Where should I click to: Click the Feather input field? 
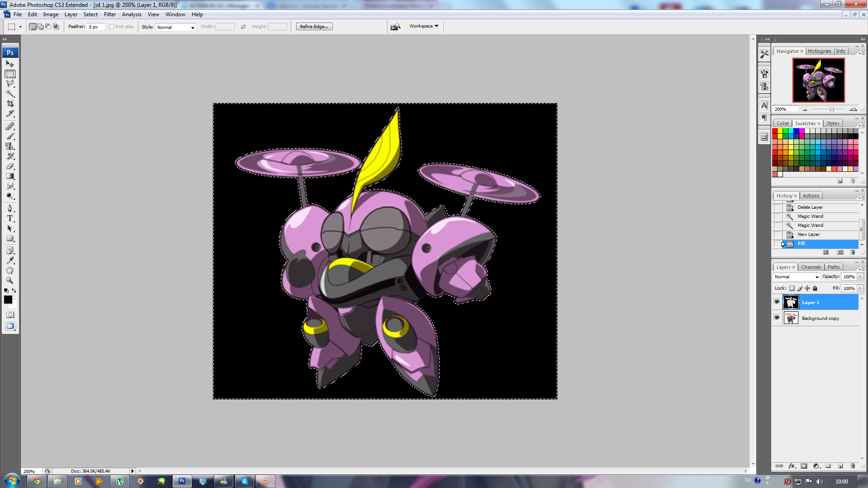[96, 27]
